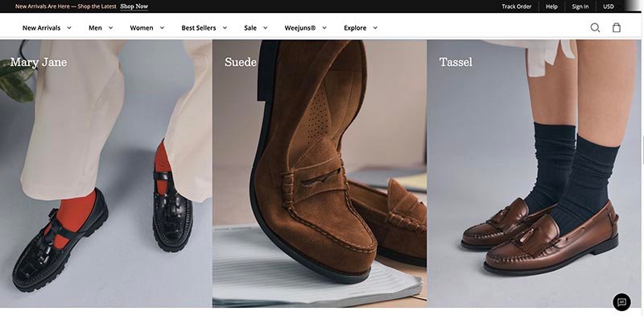The image size is (644, 316).
Task: Click the New Arrivals Are Here banner text
Action: coord(66,6)
